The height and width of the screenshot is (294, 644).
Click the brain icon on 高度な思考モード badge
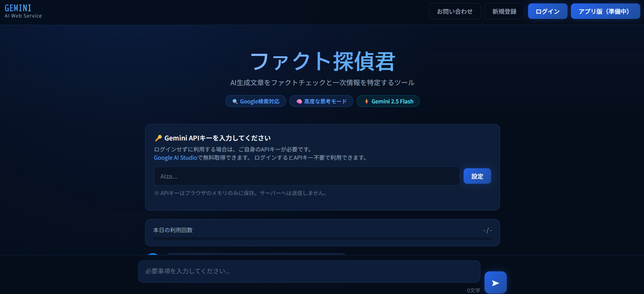[x=299, y=101]
